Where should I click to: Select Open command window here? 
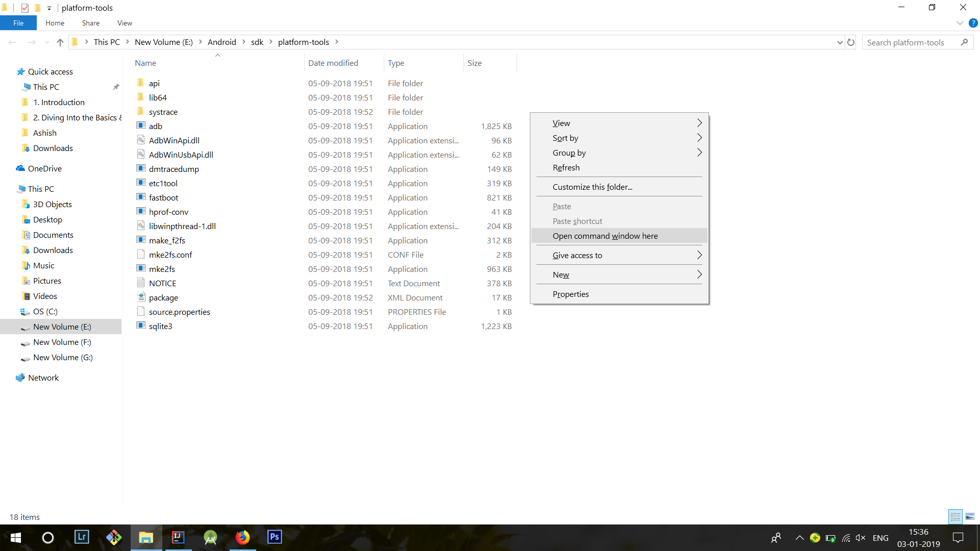pyautogui.click(x=605, y=236)
